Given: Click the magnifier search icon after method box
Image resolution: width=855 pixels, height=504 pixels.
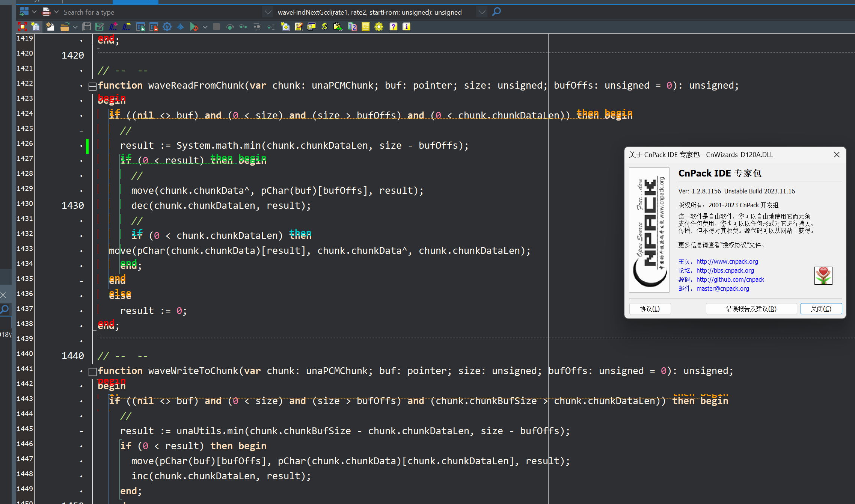Looking at the screenshot, I should 496,12.
